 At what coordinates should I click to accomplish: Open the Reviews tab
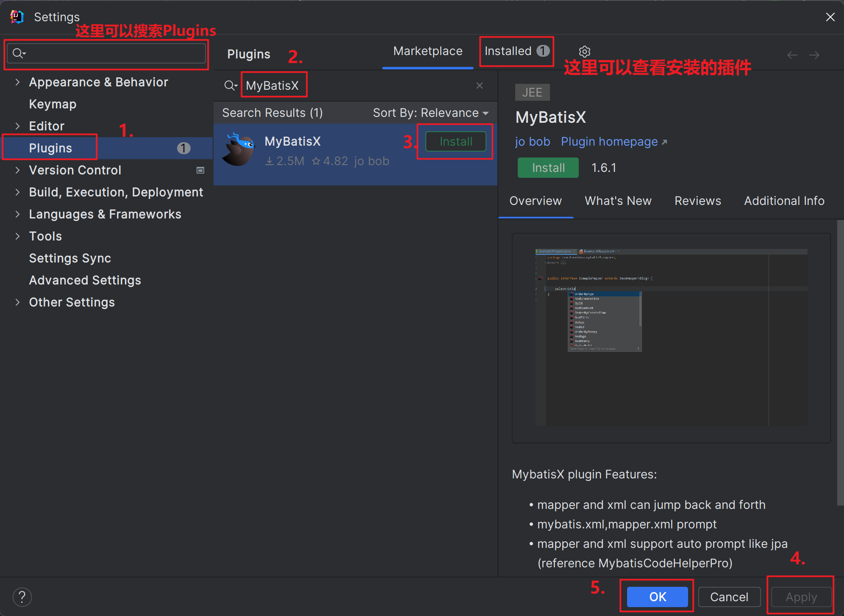coord(697,201)
